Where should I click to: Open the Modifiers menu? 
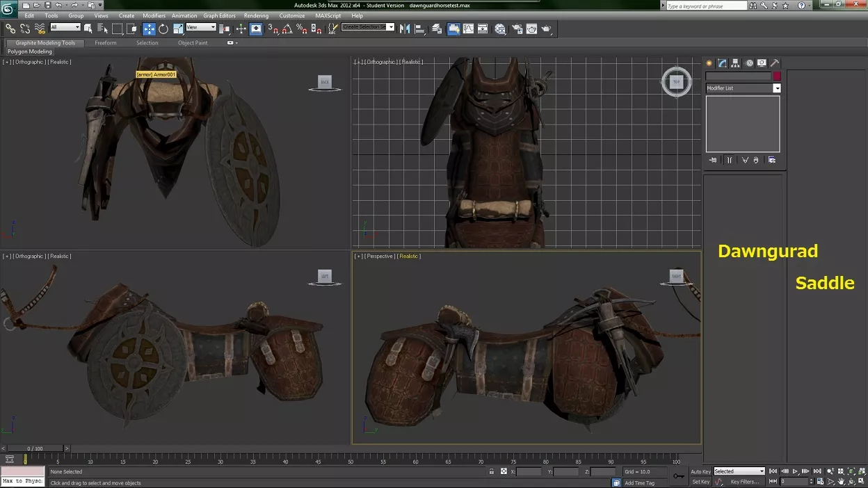[x=154, y=15]
